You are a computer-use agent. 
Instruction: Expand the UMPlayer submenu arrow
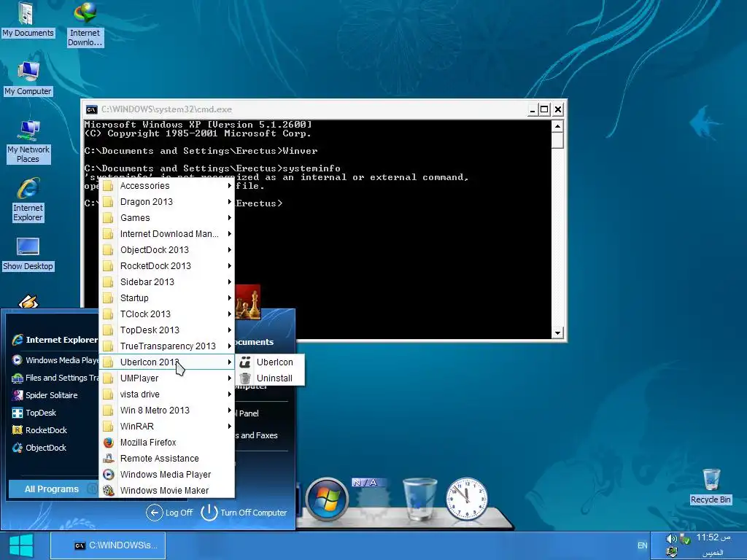tap(229, 378)
